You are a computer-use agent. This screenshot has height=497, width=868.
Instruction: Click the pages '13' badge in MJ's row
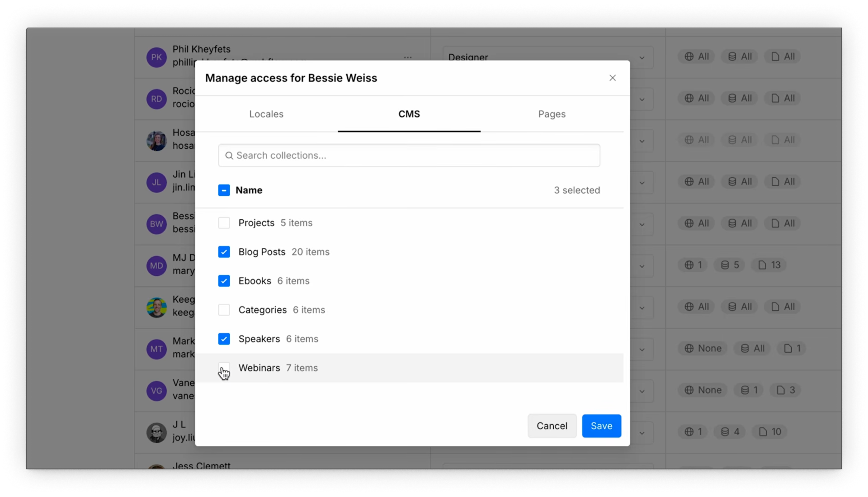[x=769, y=265]
